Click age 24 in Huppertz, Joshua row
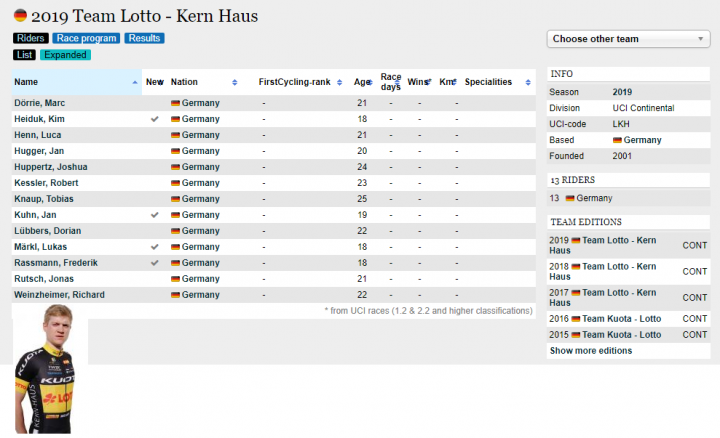The width and height of the screenshot is (720, 438). pos(362,167)
